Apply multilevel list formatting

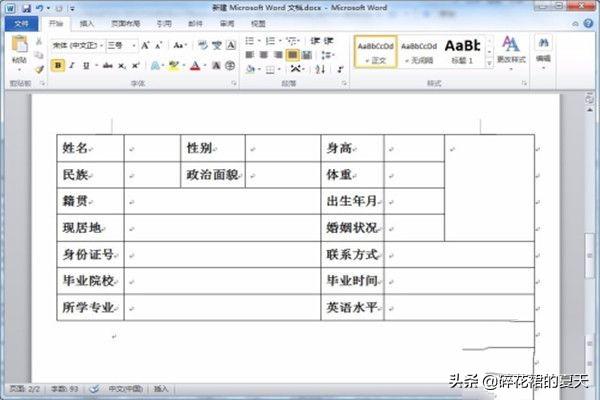point(291,41)
